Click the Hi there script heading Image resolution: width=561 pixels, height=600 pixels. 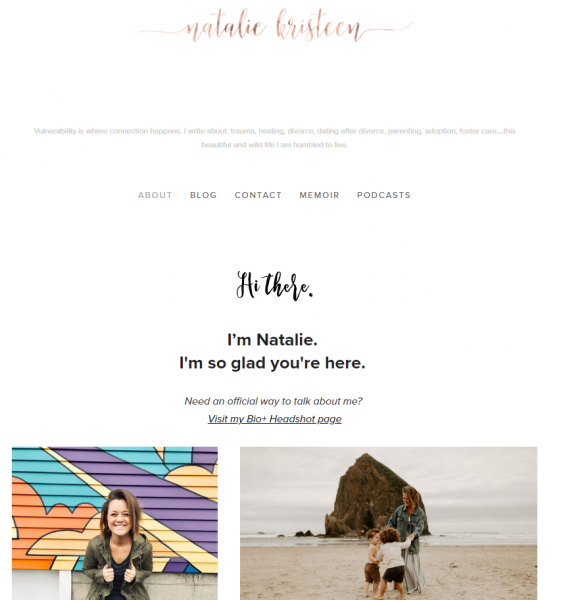point(274,286)
